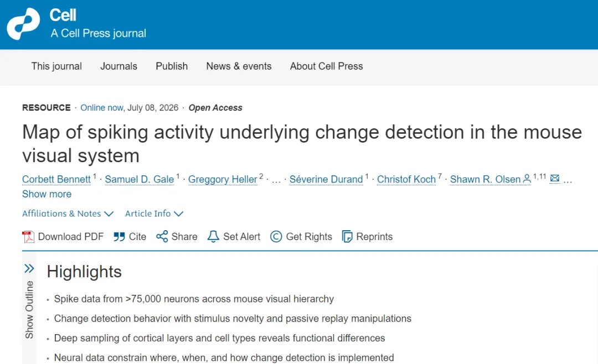598x364 pixels.
Task: Open the This journal menu
Action: click(56, 66)
